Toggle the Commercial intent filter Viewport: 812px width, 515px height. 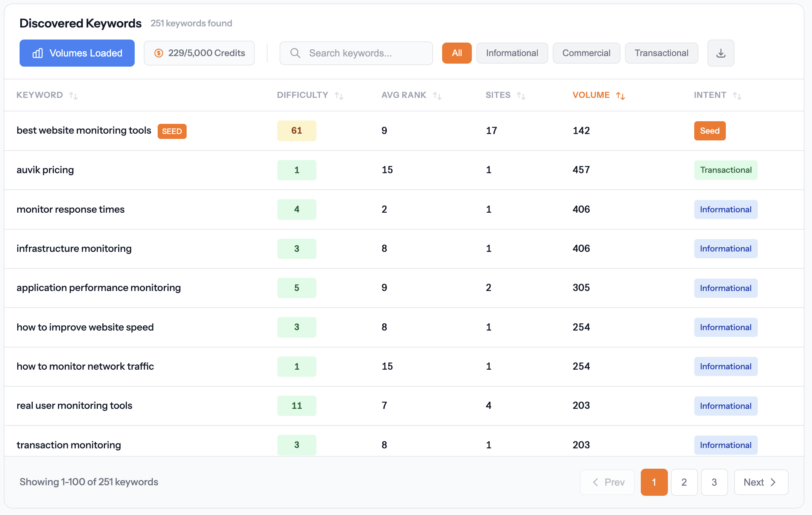586,53
